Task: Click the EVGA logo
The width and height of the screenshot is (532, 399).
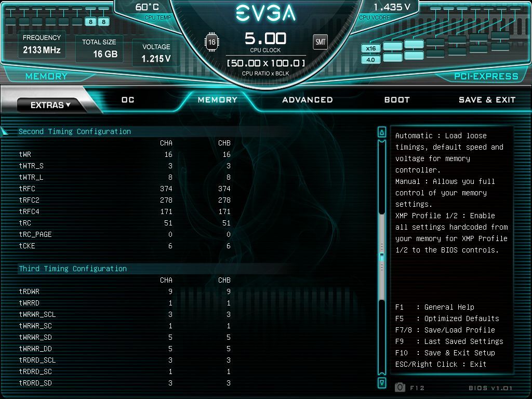Action: (265, 13)
